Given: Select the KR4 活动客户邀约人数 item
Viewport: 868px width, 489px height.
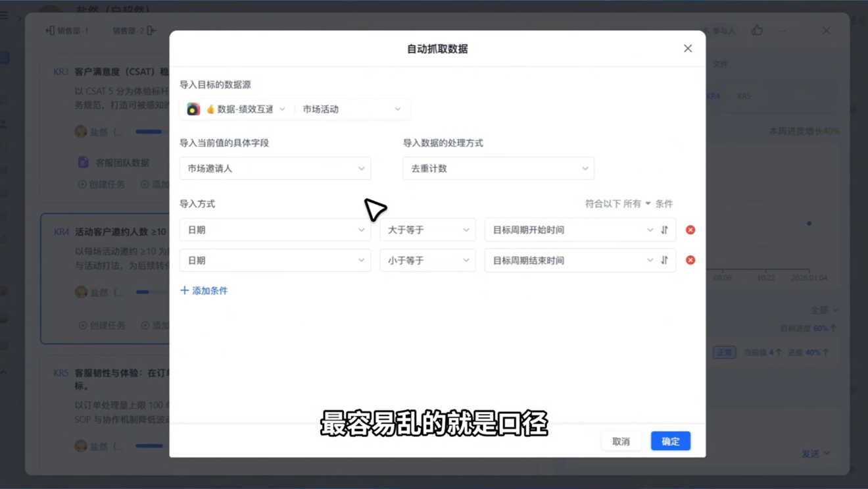Looking at the screenshot, I should pos(110,232).
